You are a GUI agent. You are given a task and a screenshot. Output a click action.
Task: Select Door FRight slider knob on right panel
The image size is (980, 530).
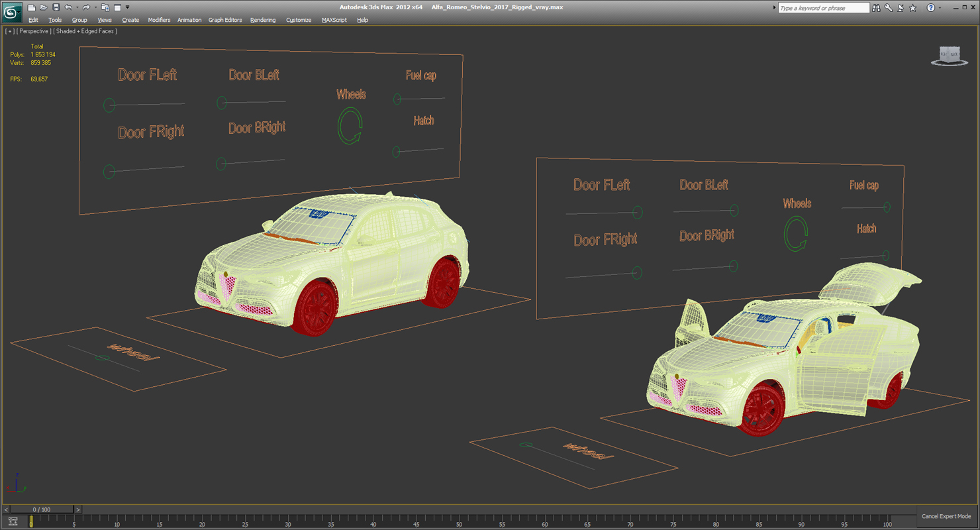[x=637, y=272]
